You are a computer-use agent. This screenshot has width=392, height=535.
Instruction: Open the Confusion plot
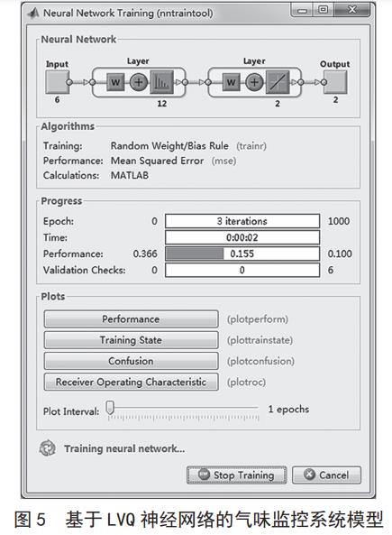pos(131,361)
